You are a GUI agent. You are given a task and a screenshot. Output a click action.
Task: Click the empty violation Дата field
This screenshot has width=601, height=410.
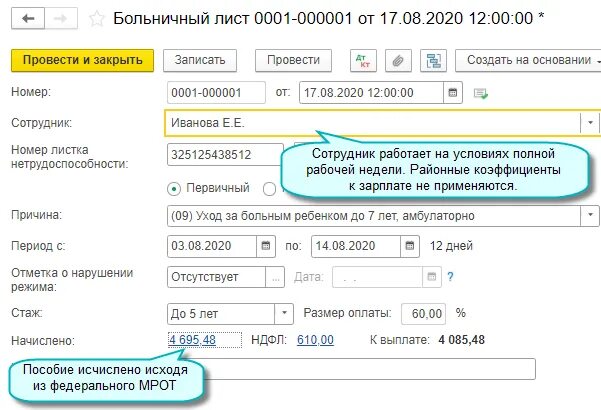pos(378,277)
